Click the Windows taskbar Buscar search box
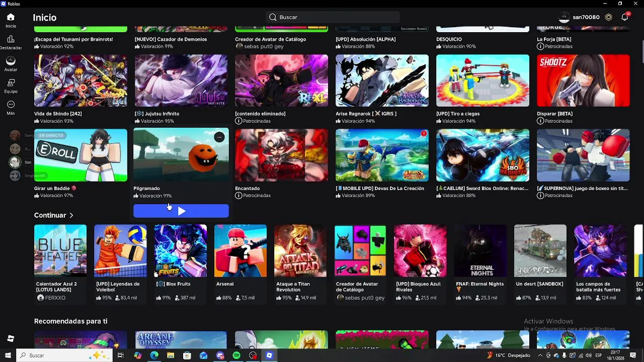 (x=64, y=355)
